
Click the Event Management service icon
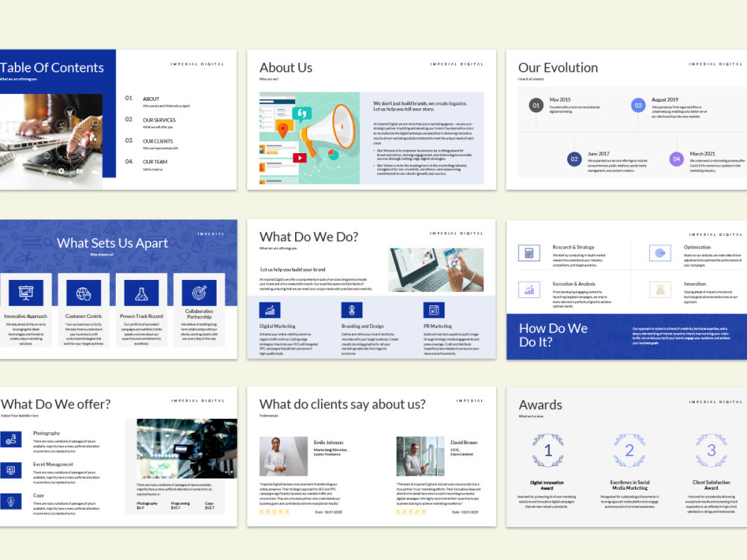coord(11,470)
